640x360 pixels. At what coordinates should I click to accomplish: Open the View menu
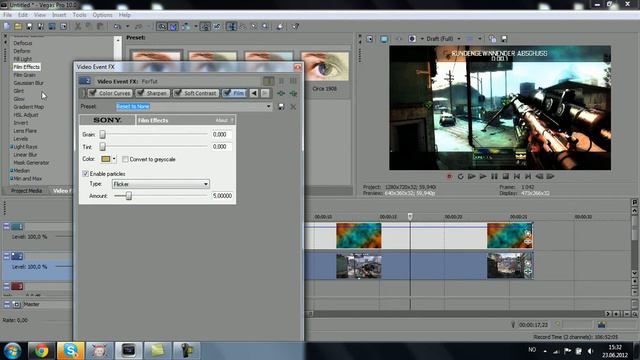coord(40,15)
